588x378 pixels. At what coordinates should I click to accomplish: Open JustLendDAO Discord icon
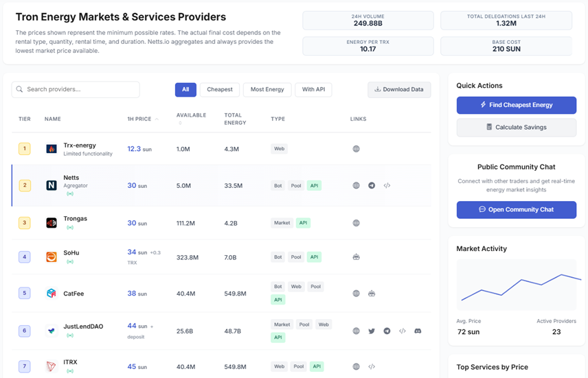(418, 331)
